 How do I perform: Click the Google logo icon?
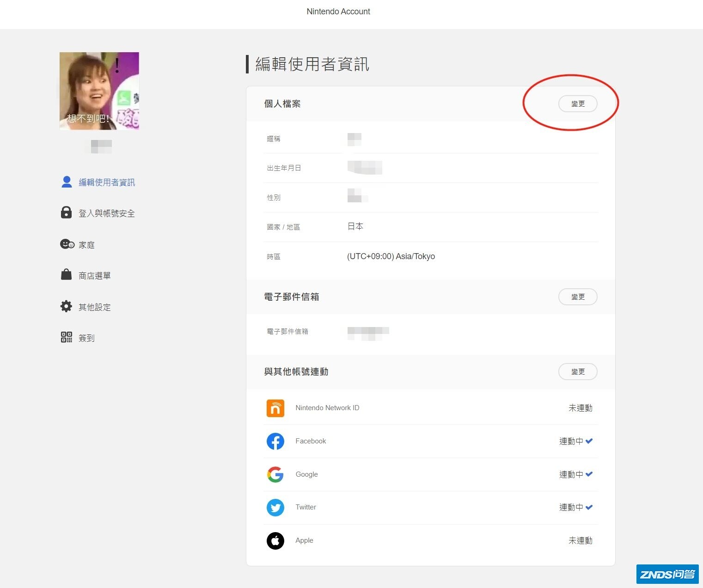(275, 474)
